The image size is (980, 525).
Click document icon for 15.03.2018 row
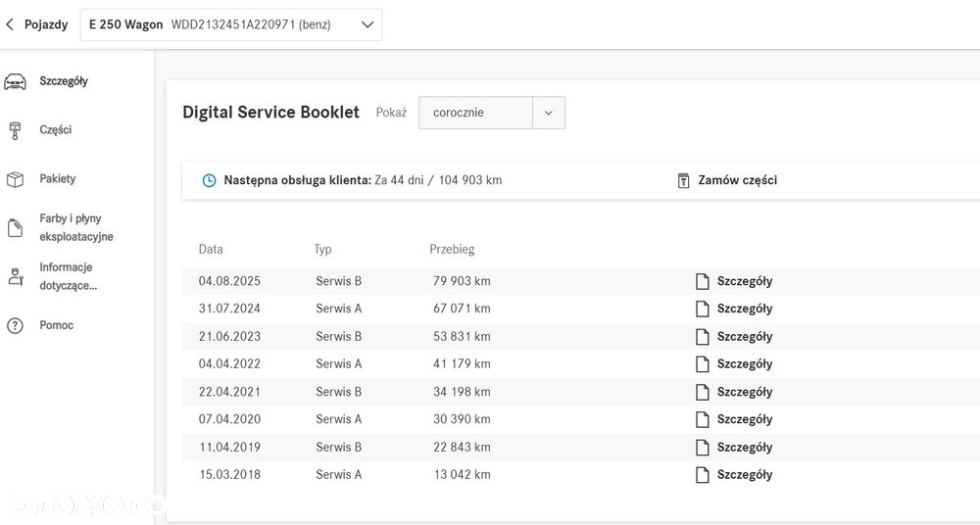tap(703, 475)
